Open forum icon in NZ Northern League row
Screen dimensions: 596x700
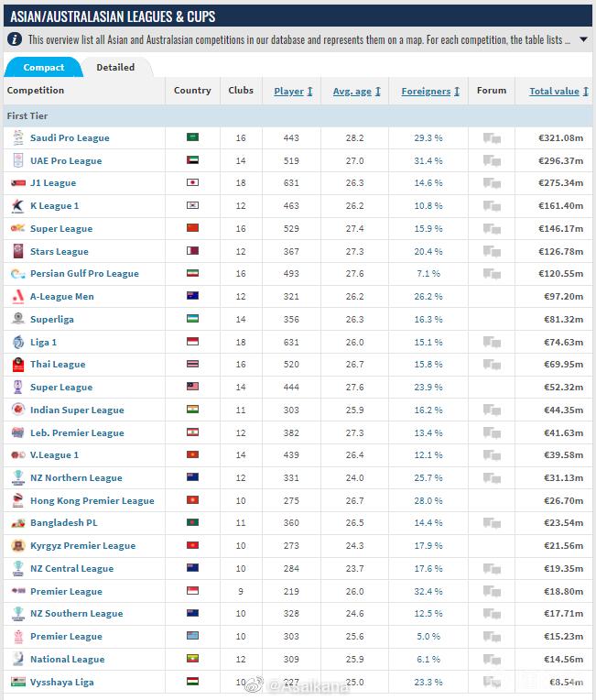coord(492,478)
